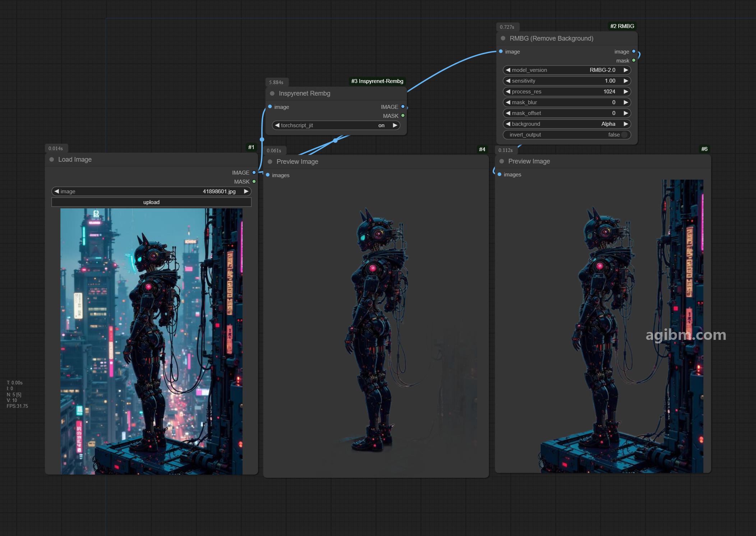Image resolution: width=756 pixels, height=536 pixels.
Task: Click the IMAGE output socket of Load Image
Action: [254, 172]
